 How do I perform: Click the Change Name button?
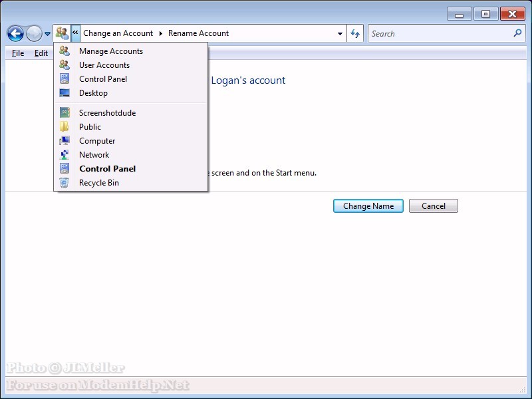pos(368,206)
